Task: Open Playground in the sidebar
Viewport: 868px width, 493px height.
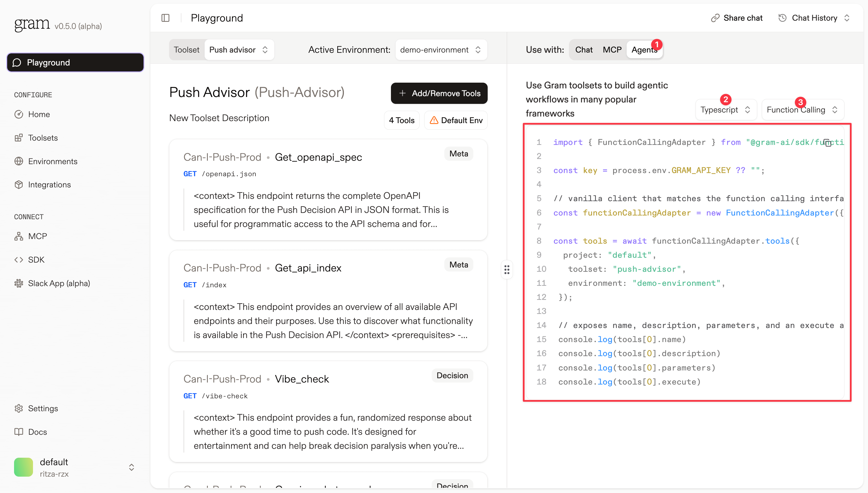Action: 75,63
